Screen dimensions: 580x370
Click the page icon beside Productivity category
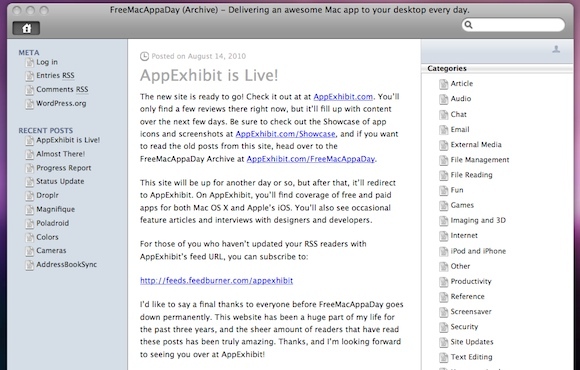pyautogui.click(x=444, y=282)
